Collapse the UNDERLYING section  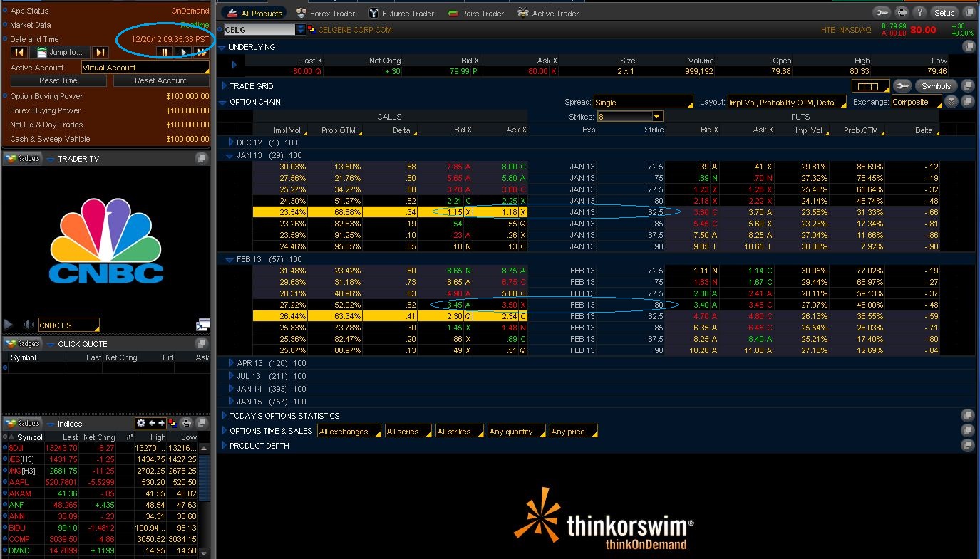222,47
